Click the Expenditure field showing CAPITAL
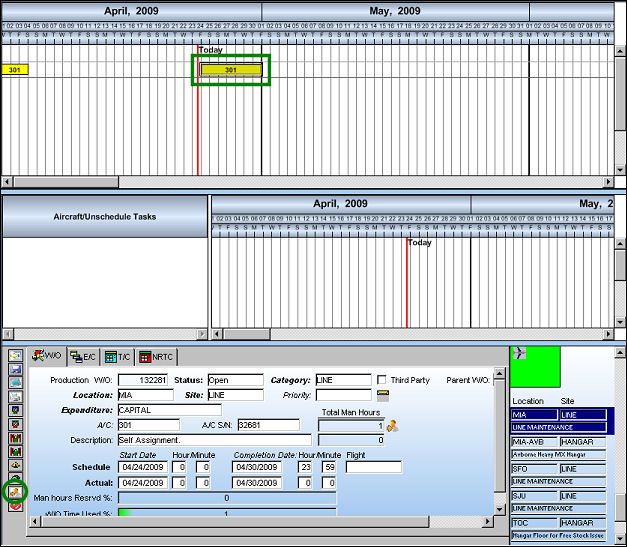The height and width of the screenshot is (547, 627). coord(170,410)
